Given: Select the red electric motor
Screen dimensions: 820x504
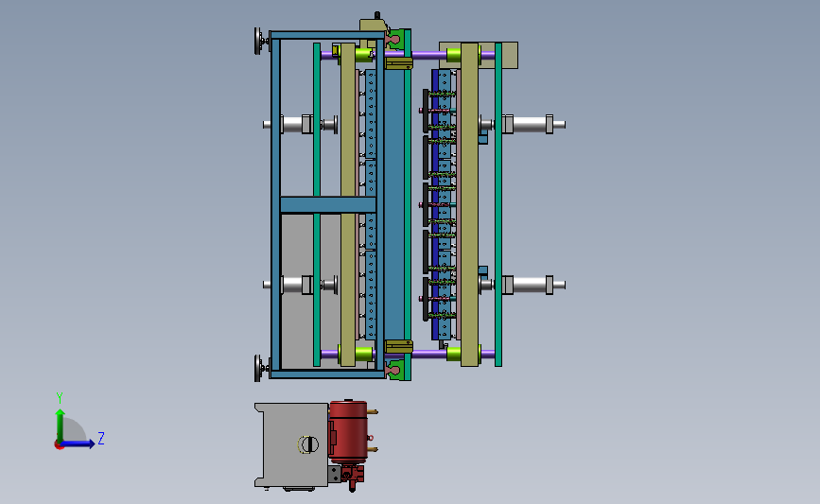Looking at the screenshot, I should pyautogui.click(x=349, y=431).
